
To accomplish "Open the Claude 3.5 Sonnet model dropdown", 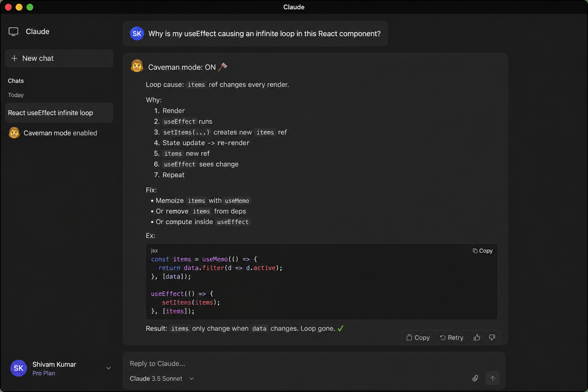I will coord(162,379).
